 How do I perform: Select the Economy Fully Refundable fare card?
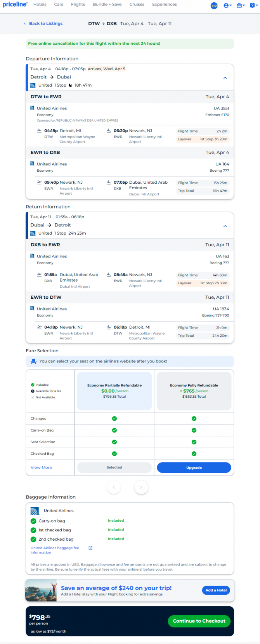[x=194, y=391]
